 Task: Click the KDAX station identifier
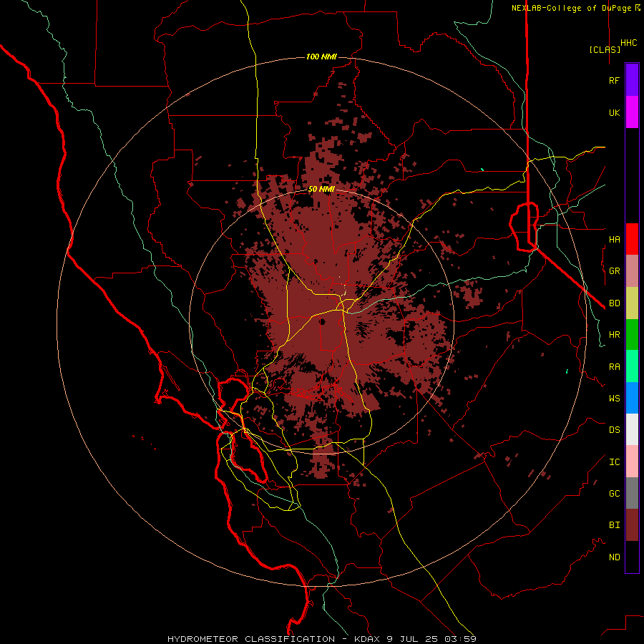click(368, 639)
